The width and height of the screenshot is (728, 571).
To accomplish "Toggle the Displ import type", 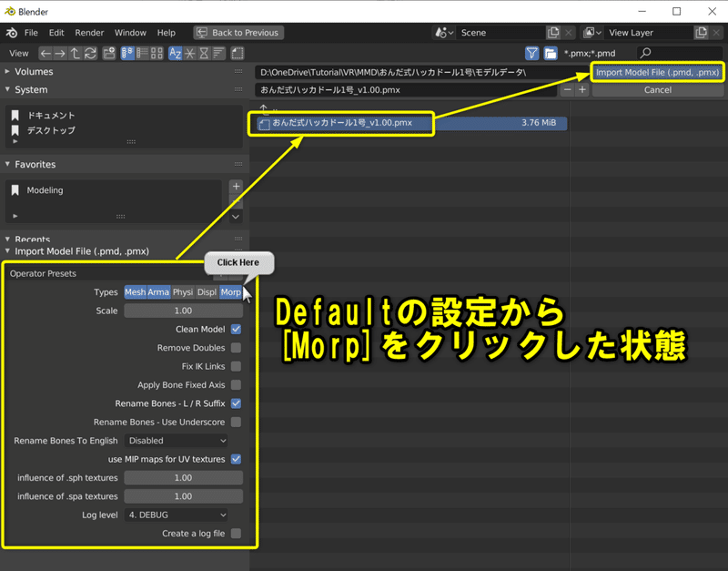I will coord(207,291).
